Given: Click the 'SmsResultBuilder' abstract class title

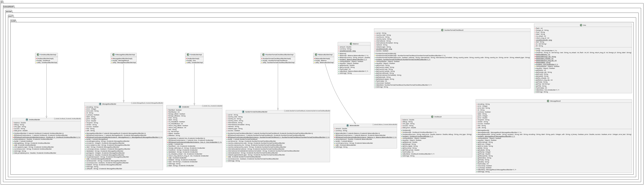Looking at the screenshot, I should click(35, 120).
